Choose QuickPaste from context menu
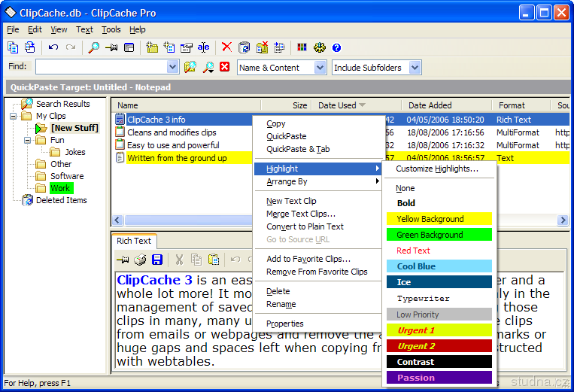The width and height of the screenshot is (574, 392). coord(286,136)
